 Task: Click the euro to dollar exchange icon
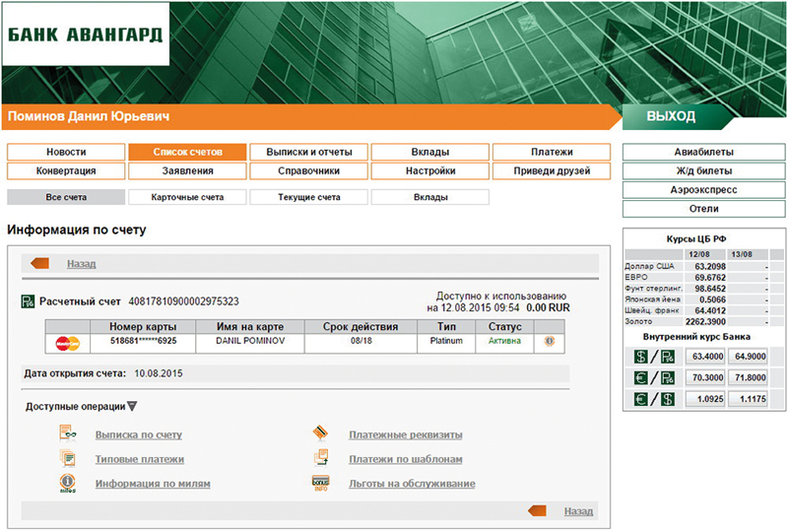pos(654,399)
